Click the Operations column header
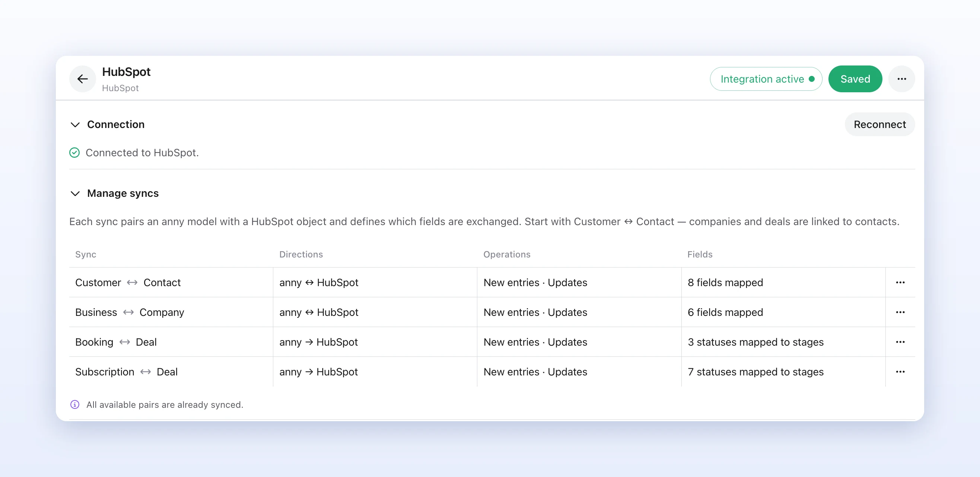 click(x=507, y=254)
